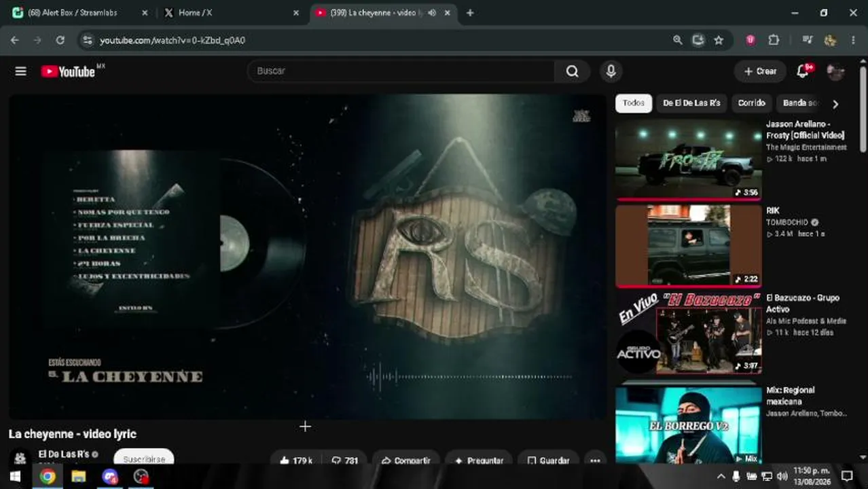Viewport: 868px width, 489px height.
Task: Open the clock showing 11:50 p. m.
Action: click(x=812, y=476)
